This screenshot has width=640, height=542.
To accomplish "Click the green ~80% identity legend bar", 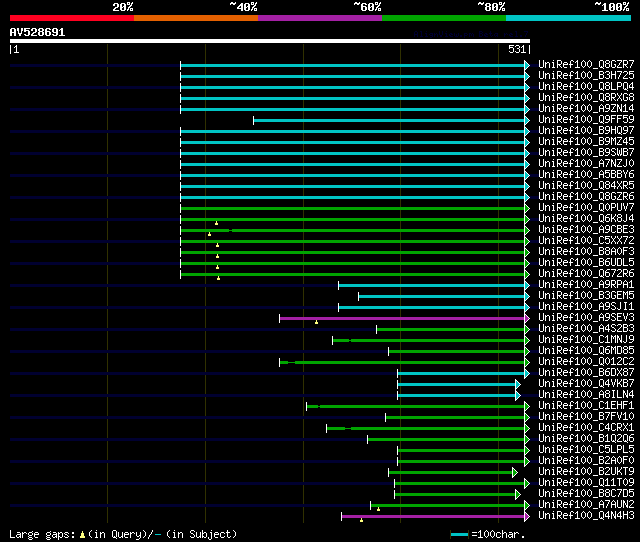I will pyautogui.click(x=444, y=18).
